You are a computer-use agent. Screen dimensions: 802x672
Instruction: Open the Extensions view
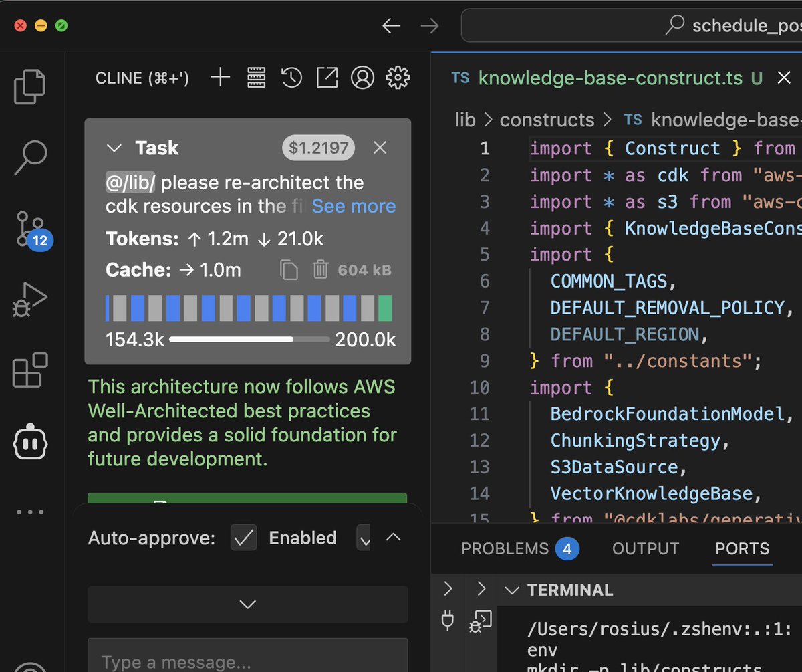pyautogui.click(x=31, y=370)
